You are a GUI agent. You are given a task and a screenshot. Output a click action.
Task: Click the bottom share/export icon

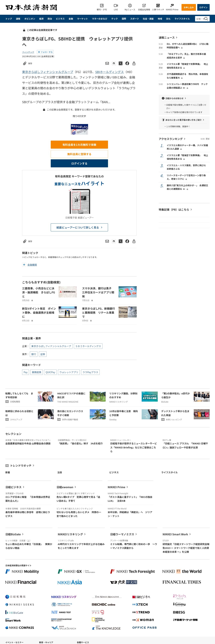point(134,241)
